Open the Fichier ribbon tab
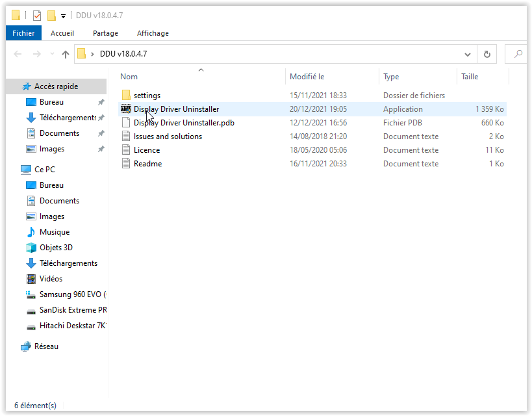The image size is (532, 416). coord(23,33)
